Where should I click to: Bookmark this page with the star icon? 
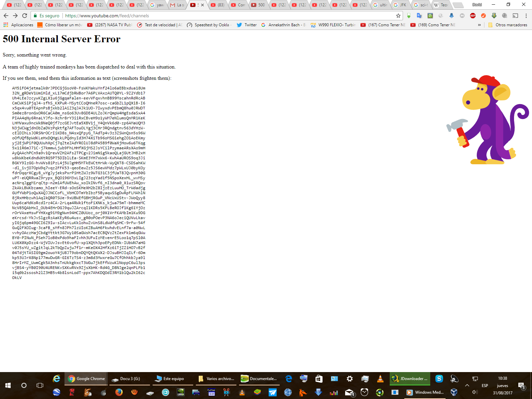[398, 16]
